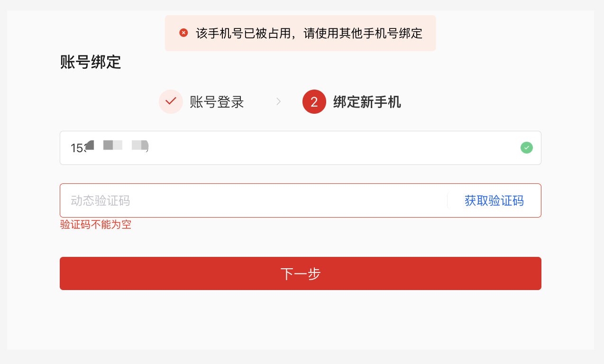Click the 该手机号已被占用 alert message text

(x=309, y=33)
